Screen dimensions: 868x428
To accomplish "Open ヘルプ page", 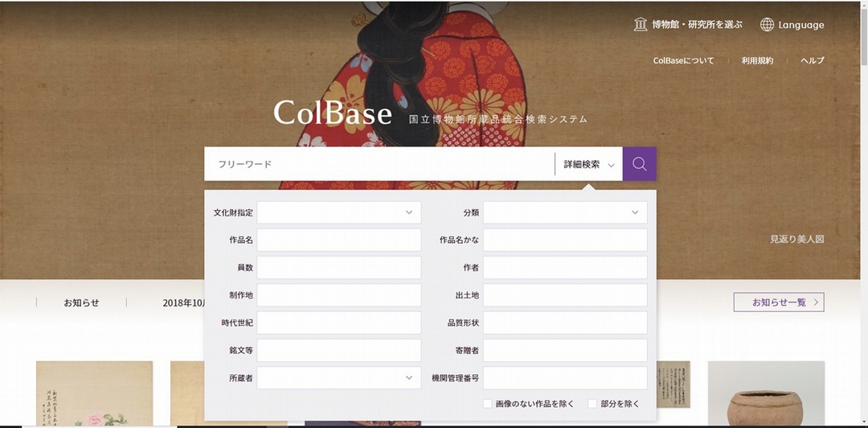I will (812, 60).
